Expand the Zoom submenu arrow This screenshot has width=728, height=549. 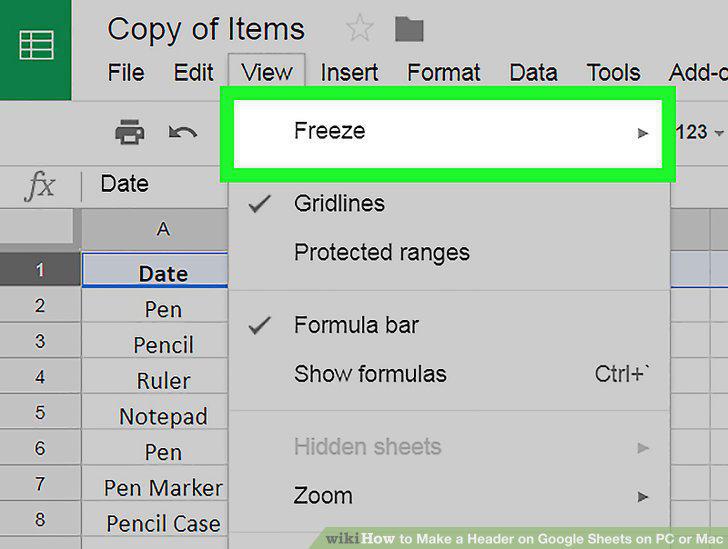643,497
